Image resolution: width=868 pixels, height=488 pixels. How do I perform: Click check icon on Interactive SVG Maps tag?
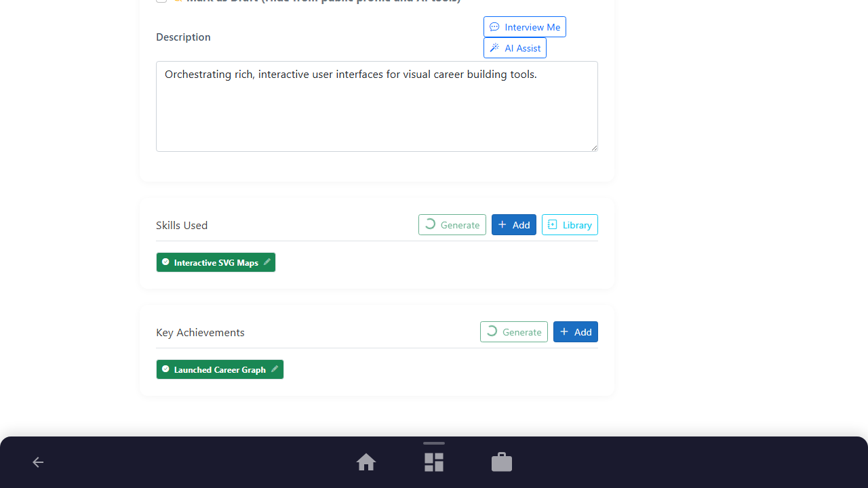[x=165, y=262]
